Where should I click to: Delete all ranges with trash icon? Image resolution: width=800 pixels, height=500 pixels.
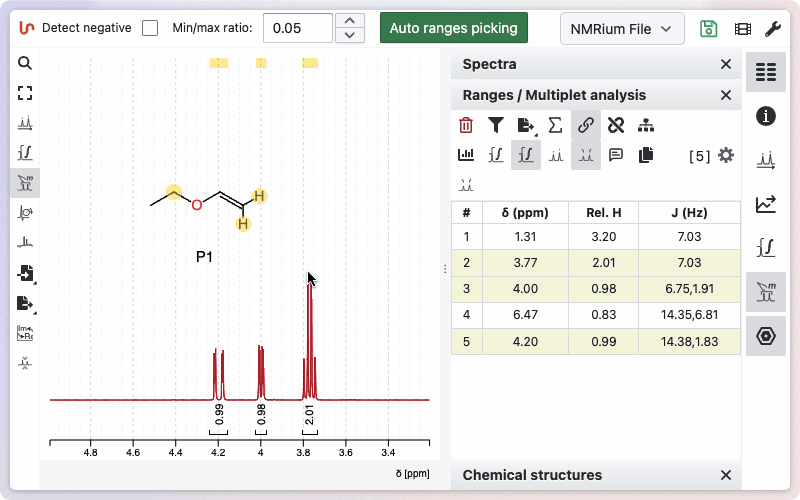point(466,125)
